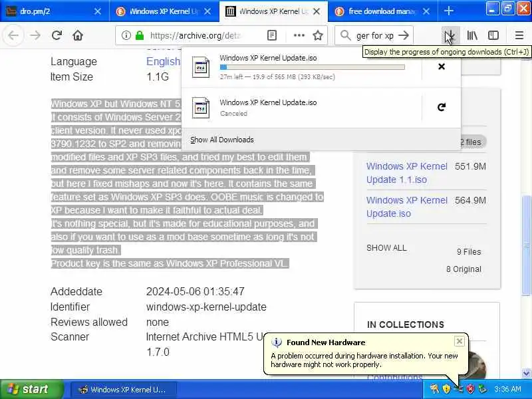Close the free download manager tab

[x=426, y=11]
